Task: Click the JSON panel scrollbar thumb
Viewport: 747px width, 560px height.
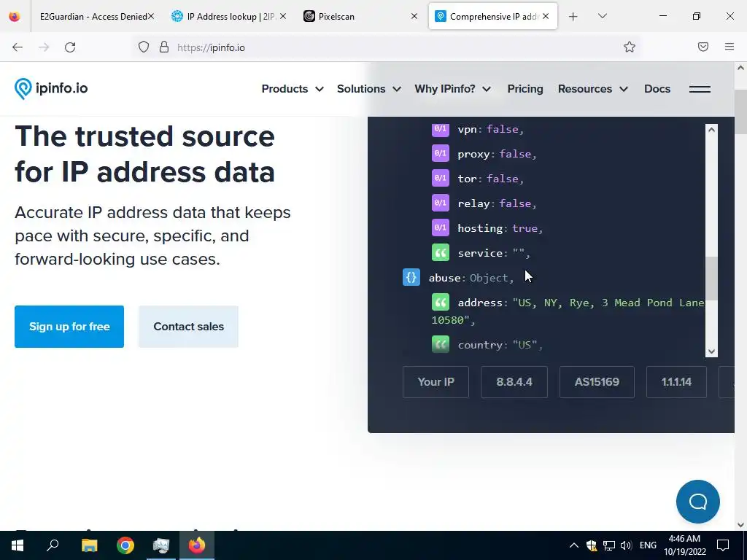Action: tap(711, 279)
